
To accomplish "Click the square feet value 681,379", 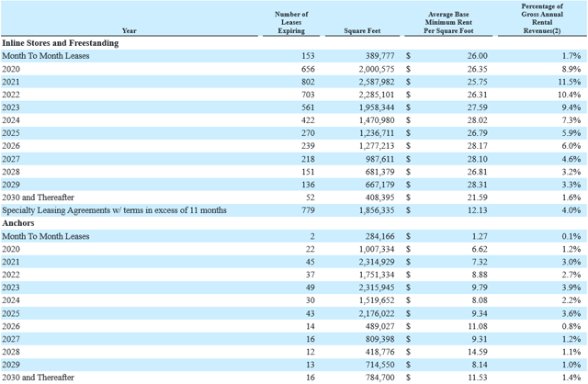I will click(379, 172).
